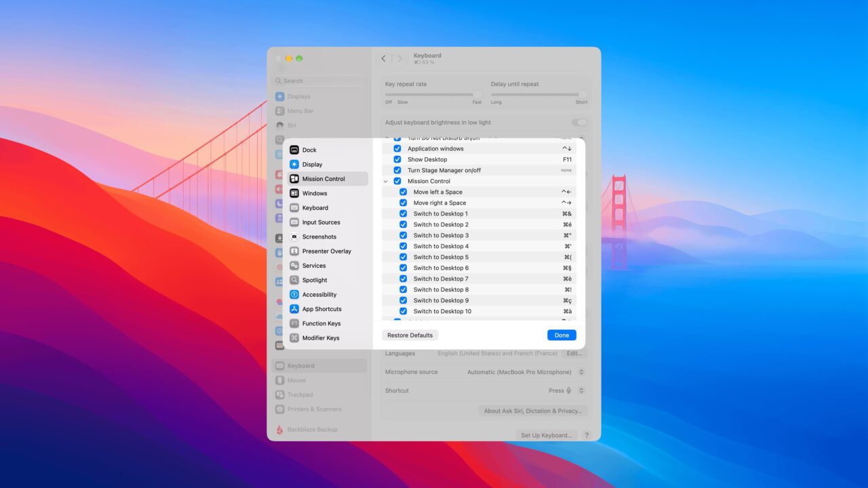Click the Trackpad icon in the settings sidebar
Screen dimensions: 868x488
[x=280, y=394]
